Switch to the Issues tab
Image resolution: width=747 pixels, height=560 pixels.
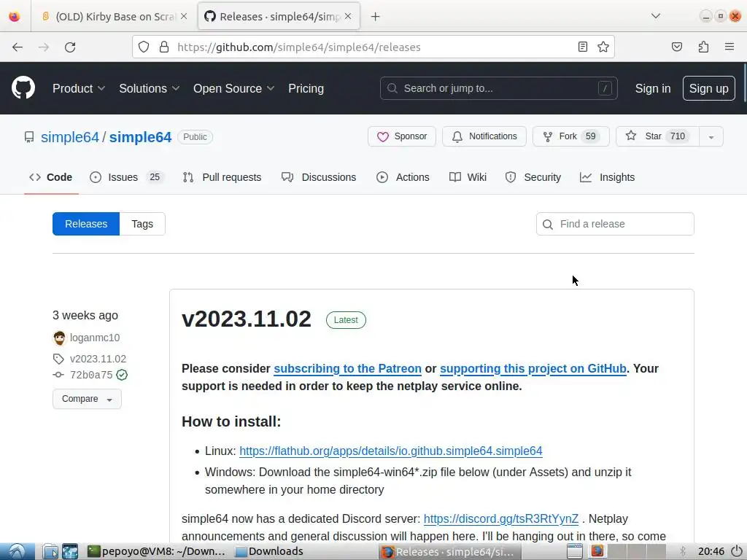(x=127, y=177)
